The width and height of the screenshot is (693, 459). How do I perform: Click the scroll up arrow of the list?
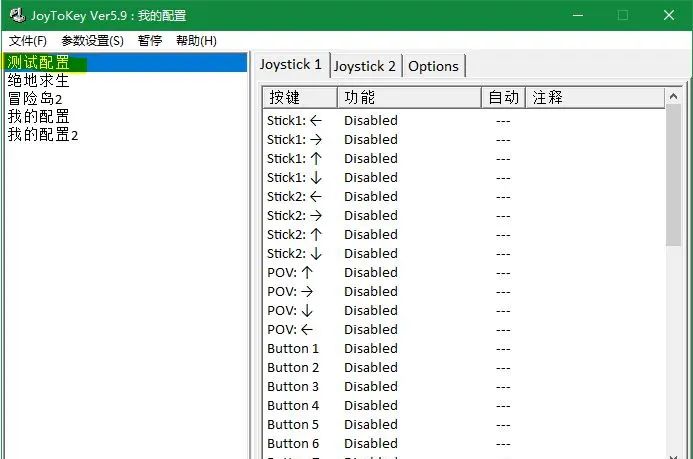[674, 96]
